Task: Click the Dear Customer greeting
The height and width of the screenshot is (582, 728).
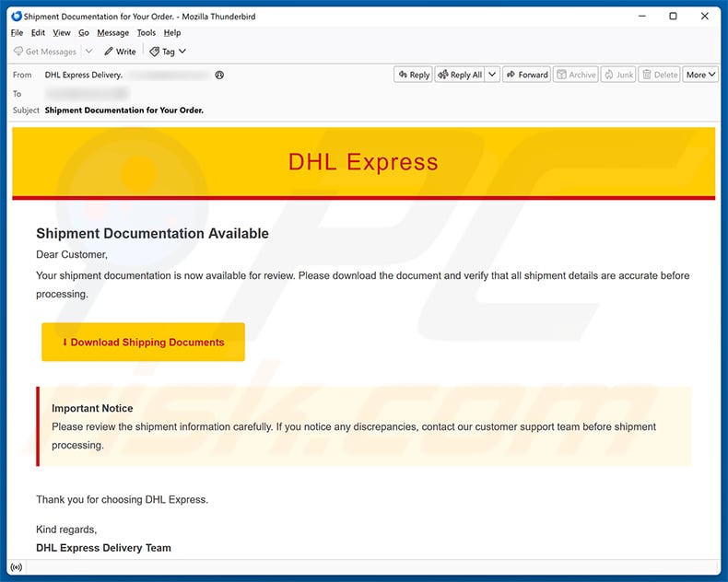Action: [72, 255]
